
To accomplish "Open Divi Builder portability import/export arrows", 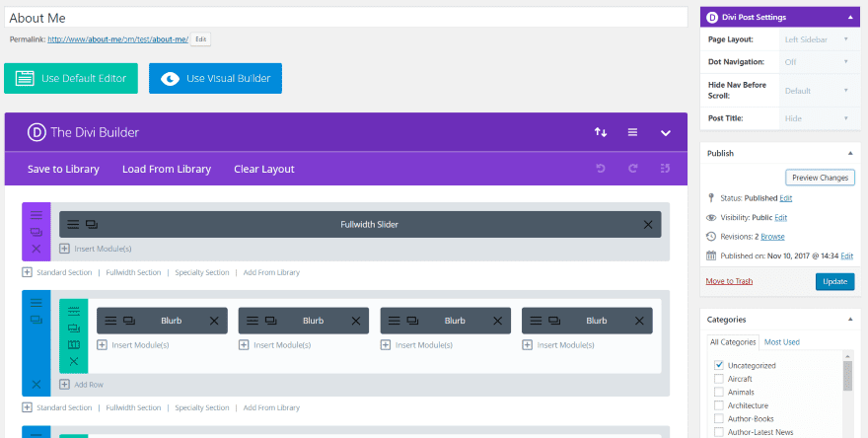I will [600, 132].
